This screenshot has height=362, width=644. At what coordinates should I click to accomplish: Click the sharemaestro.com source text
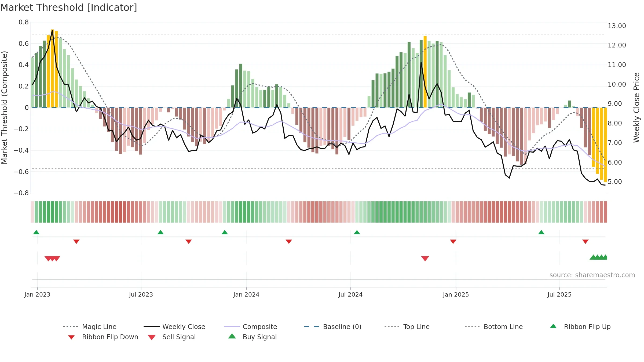(592, 275)
